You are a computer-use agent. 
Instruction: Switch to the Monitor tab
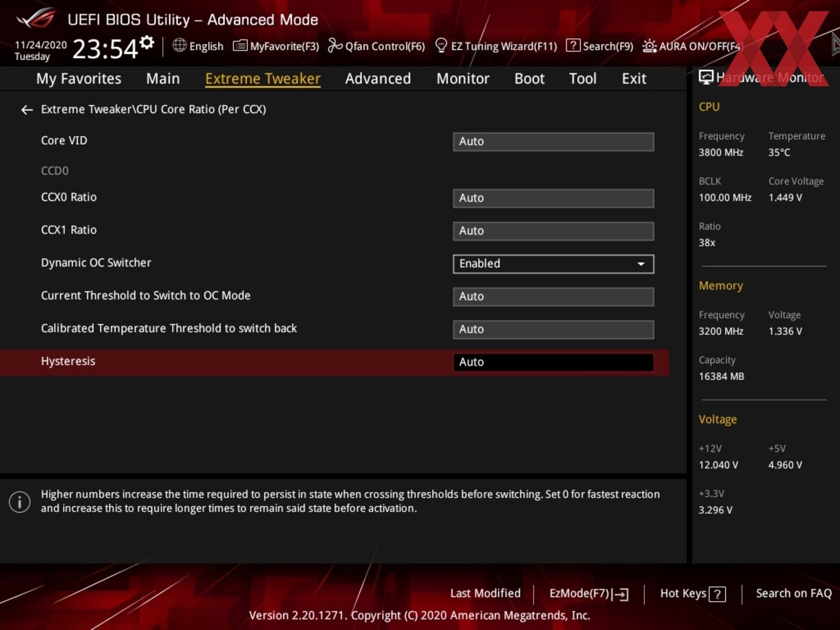[463, 78]
